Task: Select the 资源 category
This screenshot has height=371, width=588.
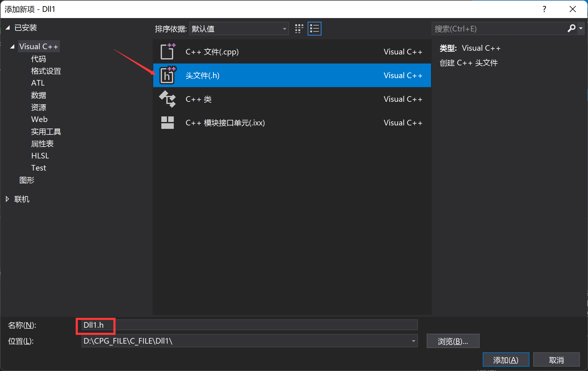Action: pyautogui.click(x=39, y=107)
